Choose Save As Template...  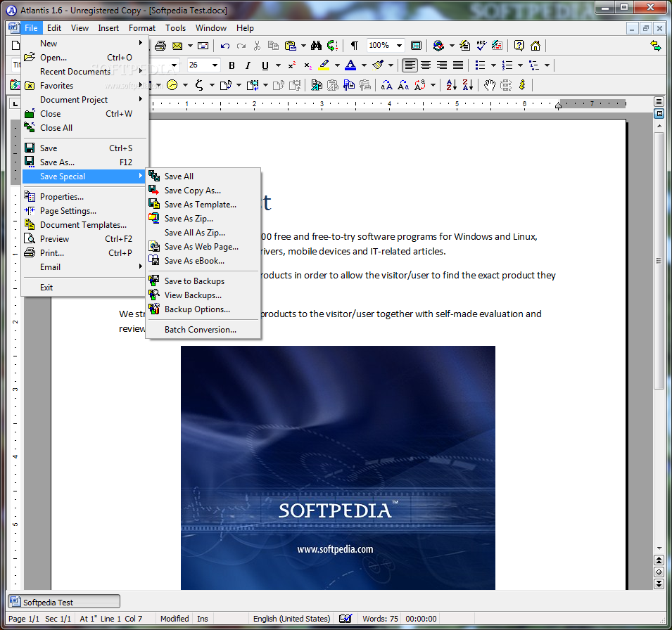(203, 205)
